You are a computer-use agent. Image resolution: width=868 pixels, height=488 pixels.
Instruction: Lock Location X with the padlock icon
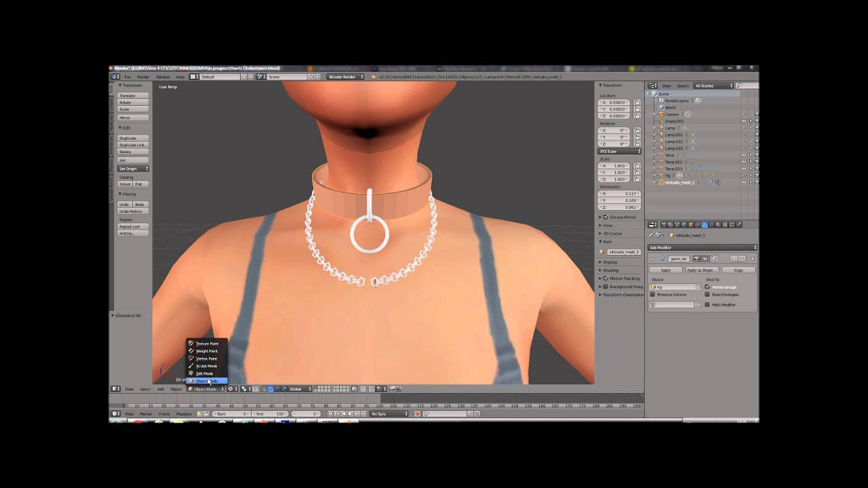pyautogui.click(x=637, y=102)
